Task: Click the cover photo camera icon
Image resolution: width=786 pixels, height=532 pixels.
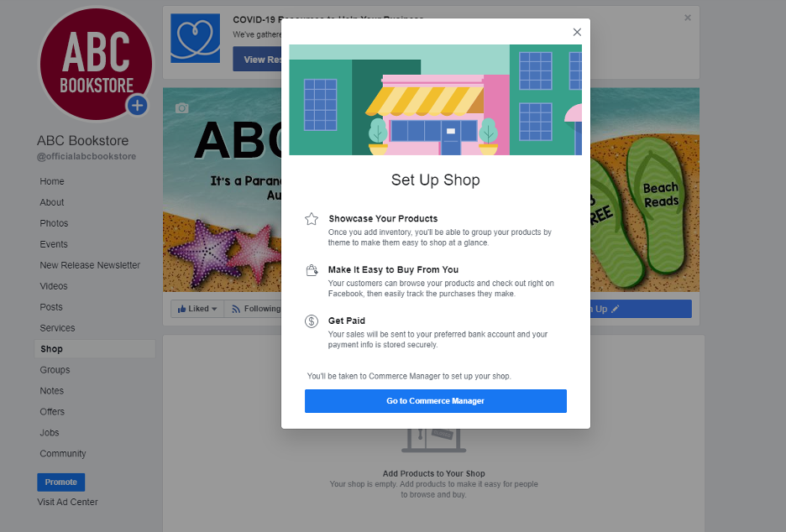Action: [181, 108]
